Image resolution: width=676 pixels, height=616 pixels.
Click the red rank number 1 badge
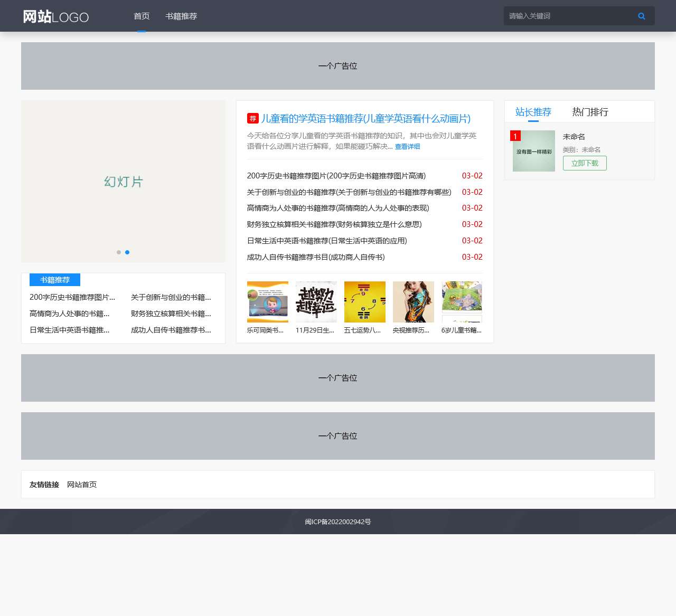click(515, 135)
